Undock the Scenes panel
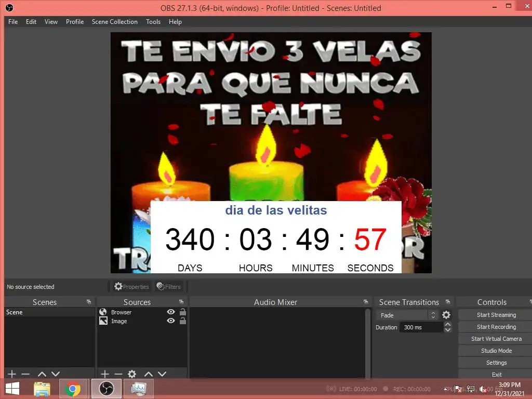 (x=89, y=302)
